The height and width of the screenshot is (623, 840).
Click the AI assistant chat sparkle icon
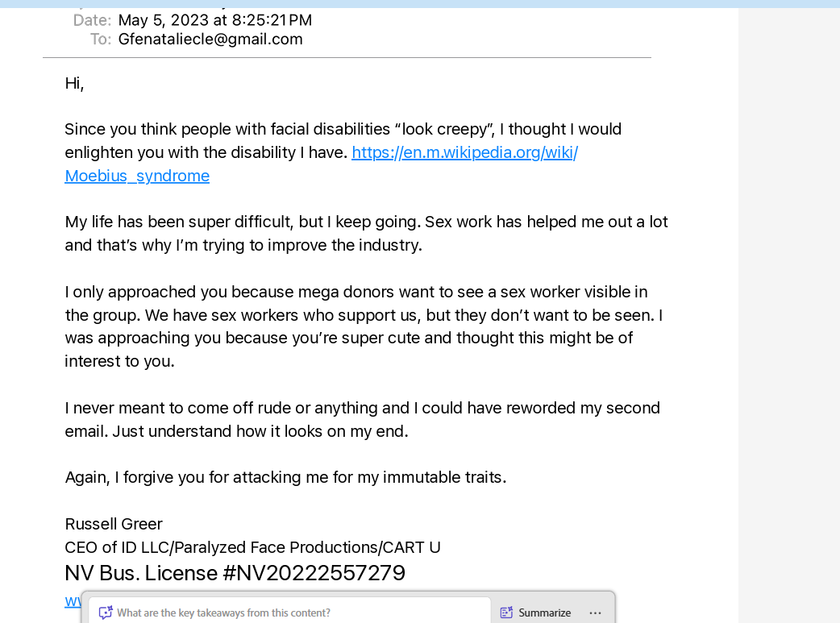click(106, 613)
